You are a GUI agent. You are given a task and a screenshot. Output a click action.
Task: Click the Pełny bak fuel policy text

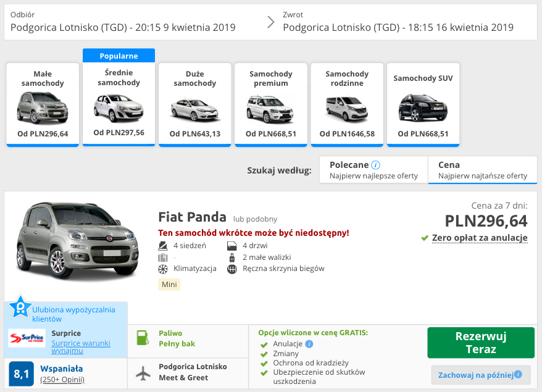point(177,344)
